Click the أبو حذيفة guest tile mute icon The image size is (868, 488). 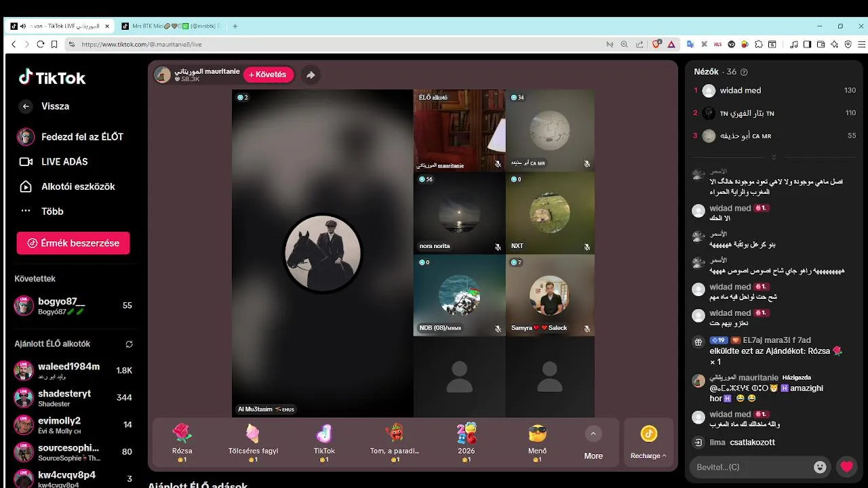coord(587,164)
